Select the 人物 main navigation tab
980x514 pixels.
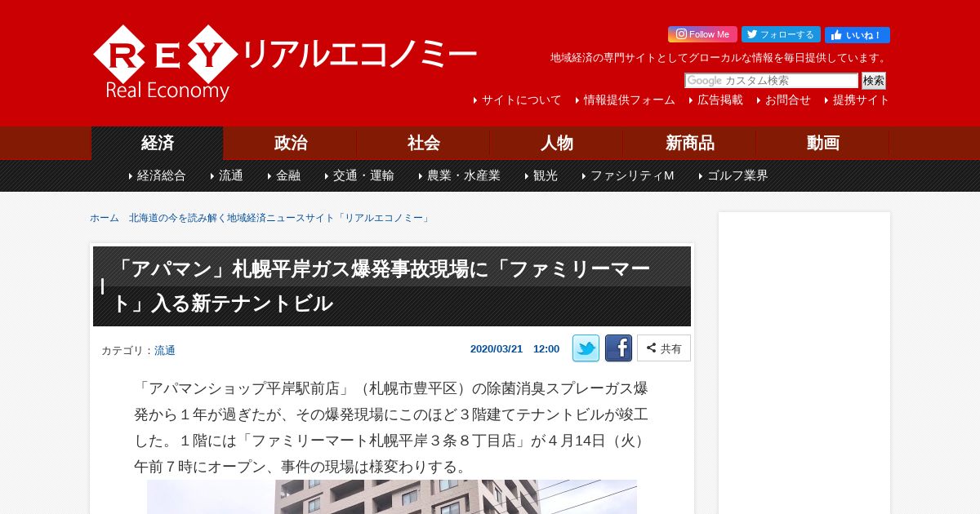pyautogui.click(x=557, y=144)
